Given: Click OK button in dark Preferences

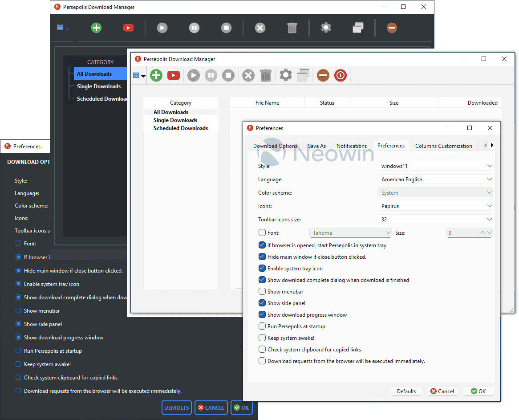Looking at the screenshot, I should 242,408.
